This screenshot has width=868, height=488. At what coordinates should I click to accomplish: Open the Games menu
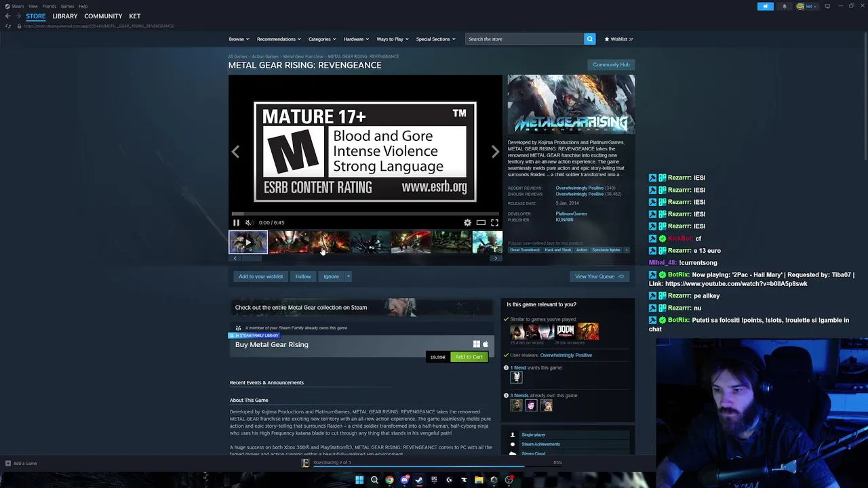point(67,6)
